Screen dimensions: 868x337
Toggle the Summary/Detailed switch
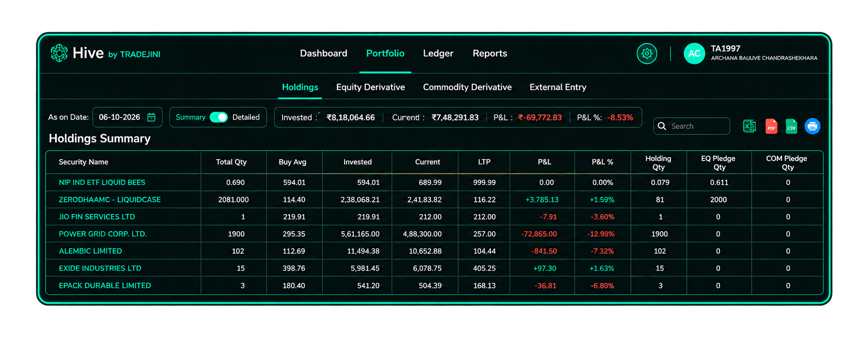[x=219, y=117]
